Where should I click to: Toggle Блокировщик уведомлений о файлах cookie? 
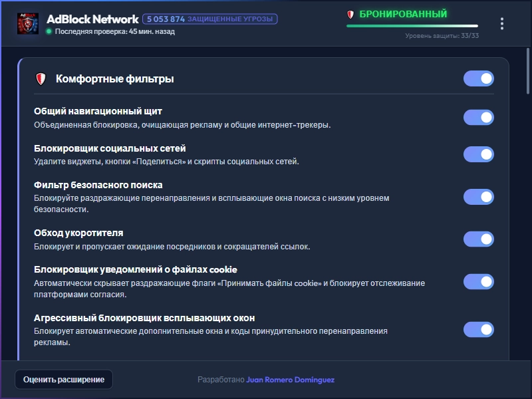478,281
